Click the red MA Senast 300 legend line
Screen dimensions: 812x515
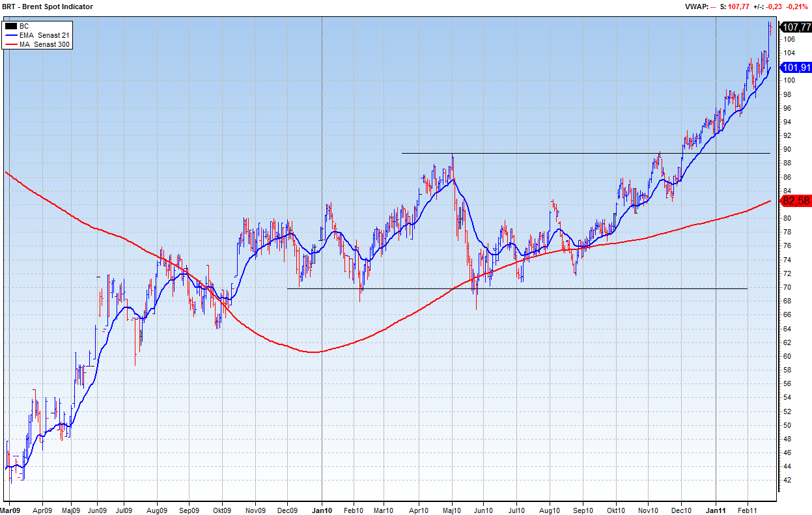10,44
